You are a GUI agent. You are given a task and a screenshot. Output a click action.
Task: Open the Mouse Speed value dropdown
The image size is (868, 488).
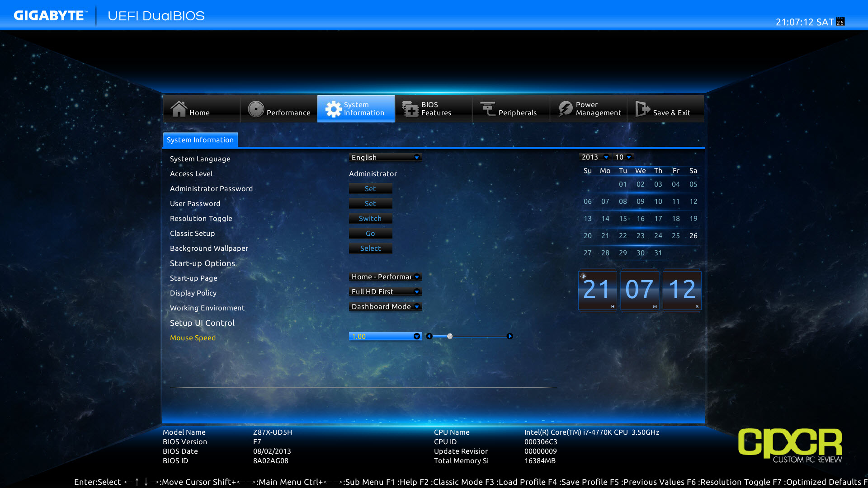(385, 336)
